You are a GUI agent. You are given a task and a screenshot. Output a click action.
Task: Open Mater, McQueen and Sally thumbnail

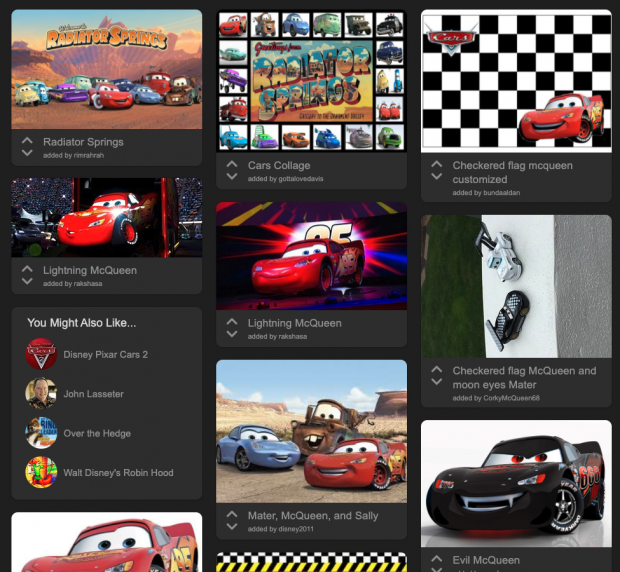click(x=312, y=431)
